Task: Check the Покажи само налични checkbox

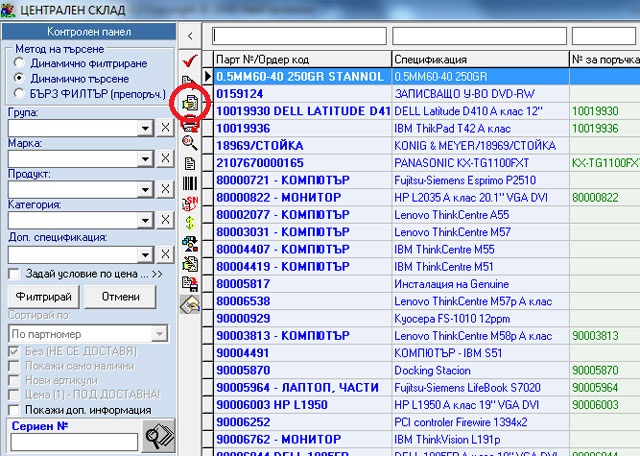Action: pyautogui.click(x=14, y=366)
